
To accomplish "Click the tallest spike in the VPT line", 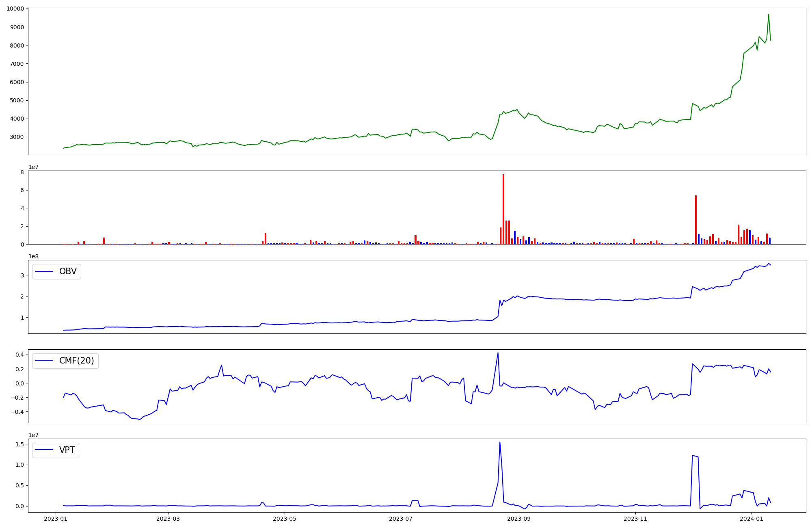I will [500, 443].
